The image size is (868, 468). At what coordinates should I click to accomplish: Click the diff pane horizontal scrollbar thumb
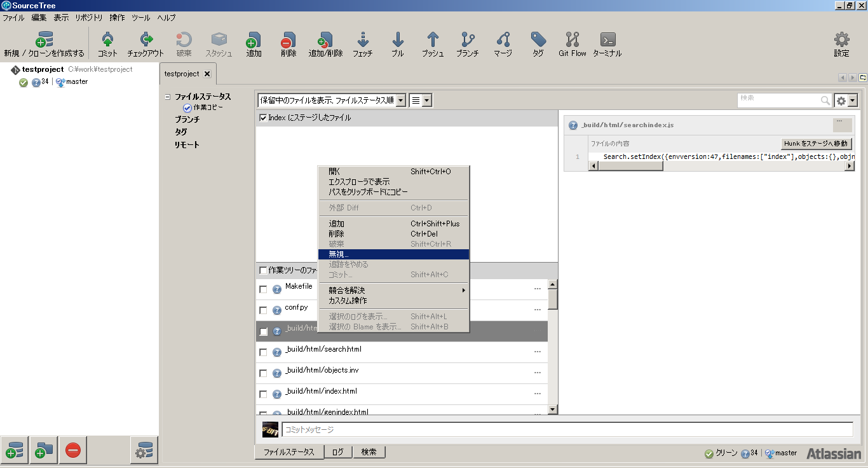631,166
